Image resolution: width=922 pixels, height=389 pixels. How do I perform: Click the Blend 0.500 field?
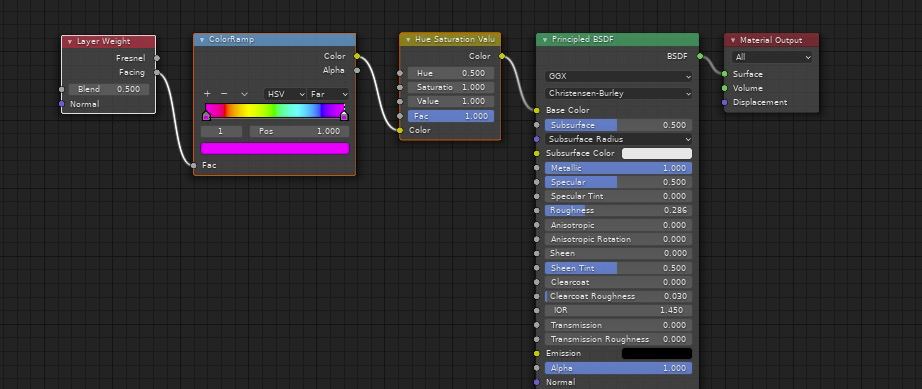point(109,89)
